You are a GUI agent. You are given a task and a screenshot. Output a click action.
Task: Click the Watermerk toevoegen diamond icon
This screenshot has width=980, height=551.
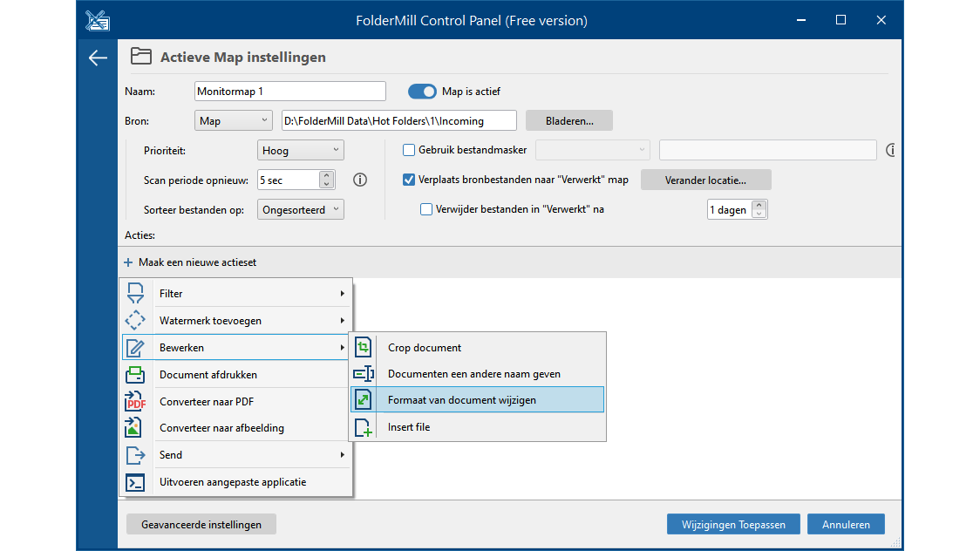tap(135, 321)
